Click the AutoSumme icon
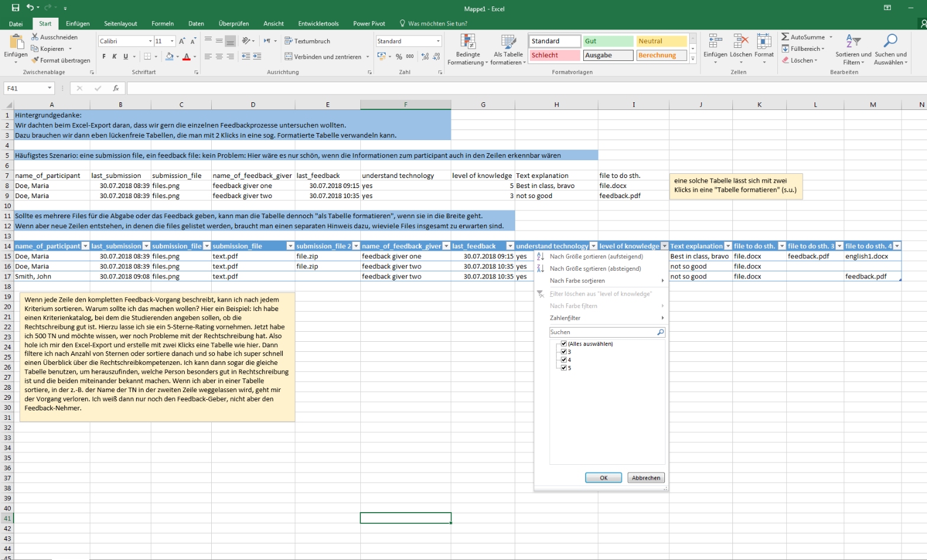The width and height of the screenshot is (927, 560). point(786,37)
